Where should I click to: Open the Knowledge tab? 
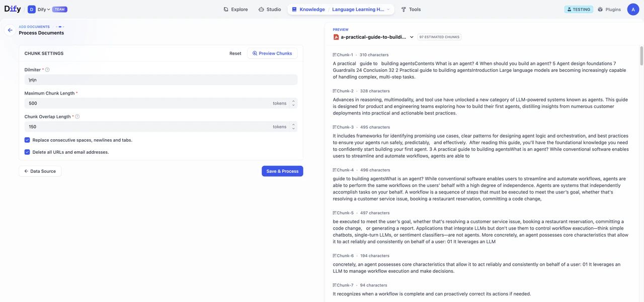[308, 9]
